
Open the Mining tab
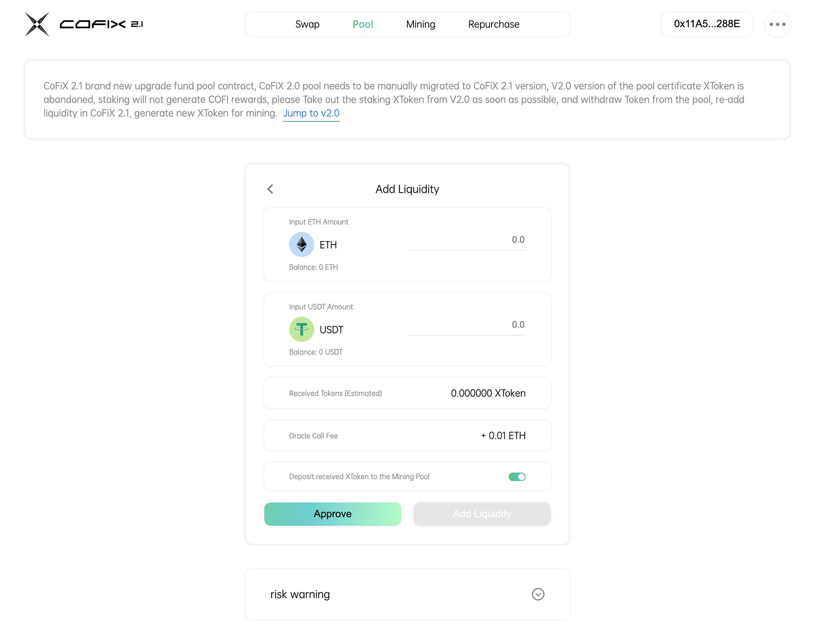click(420, 24)
